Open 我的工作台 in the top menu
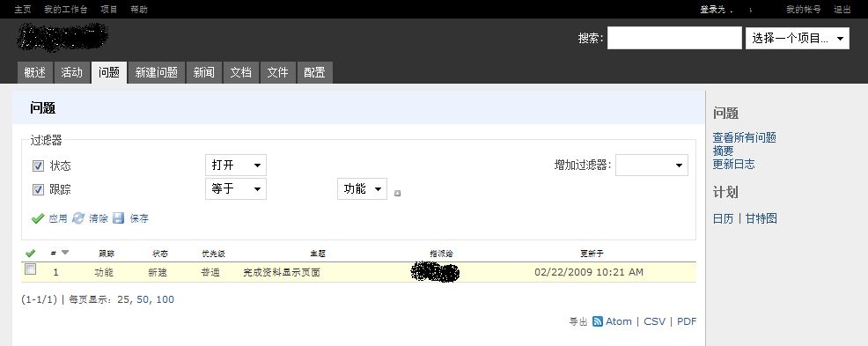 (66, 10)
